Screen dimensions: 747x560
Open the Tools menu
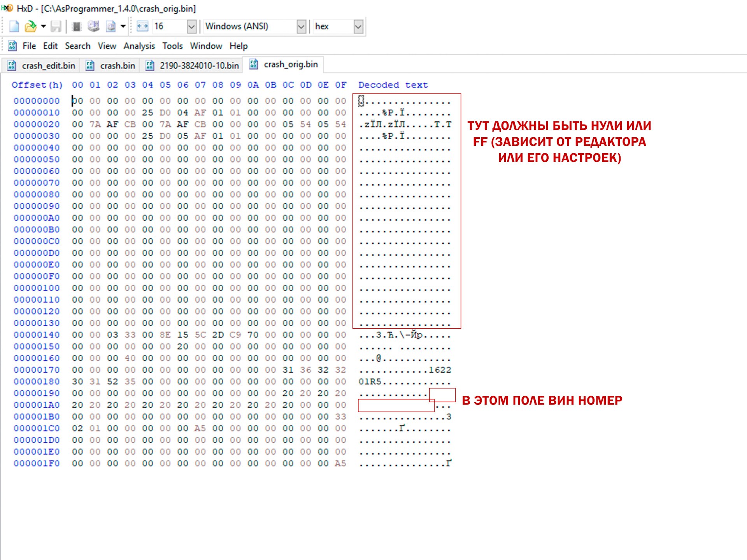[172, 46]
